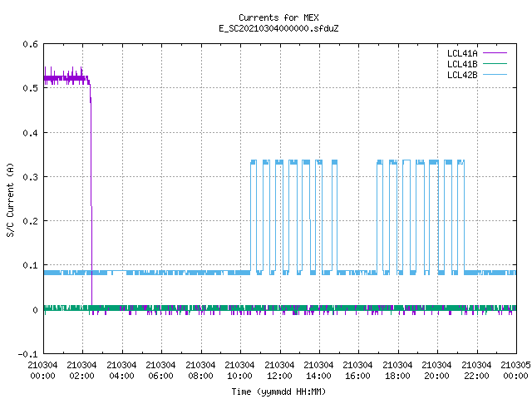The image size is (532, 399).
Task: Click the y-axis tick value 0.5
Action: click(x=31, y=88)
